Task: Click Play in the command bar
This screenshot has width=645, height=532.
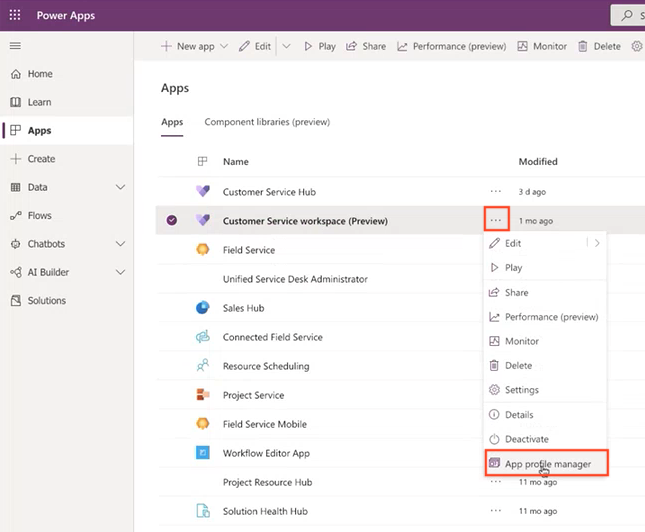Action: pyautogui.click(x=320, y=46)
